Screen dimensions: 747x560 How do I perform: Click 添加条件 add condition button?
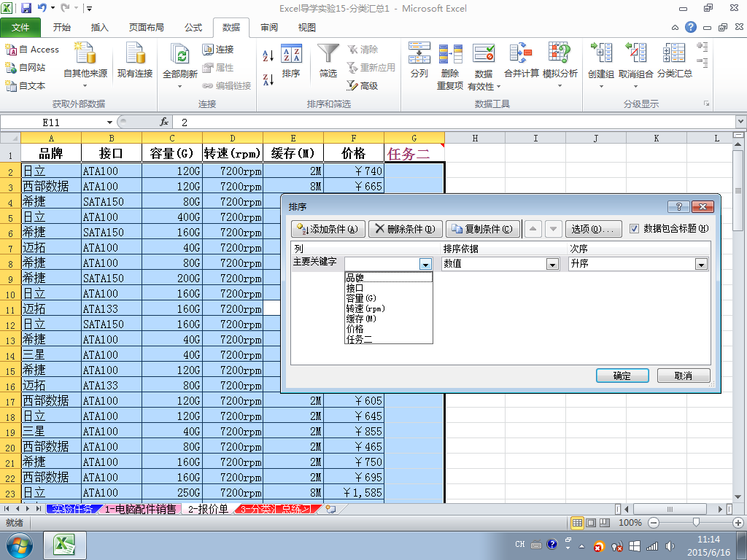tap(328, 229)
